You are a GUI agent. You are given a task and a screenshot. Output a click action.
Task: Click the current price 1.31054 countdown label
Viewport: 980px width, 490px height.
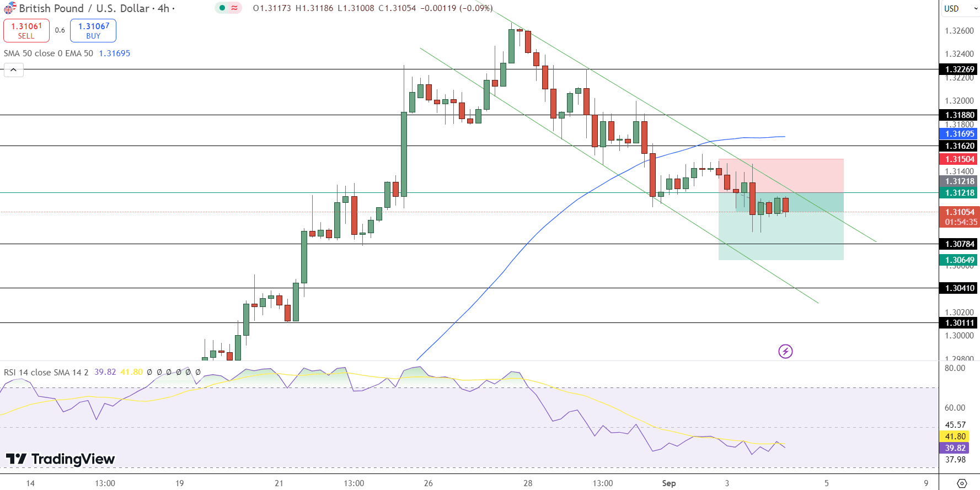tap(960, 217)
